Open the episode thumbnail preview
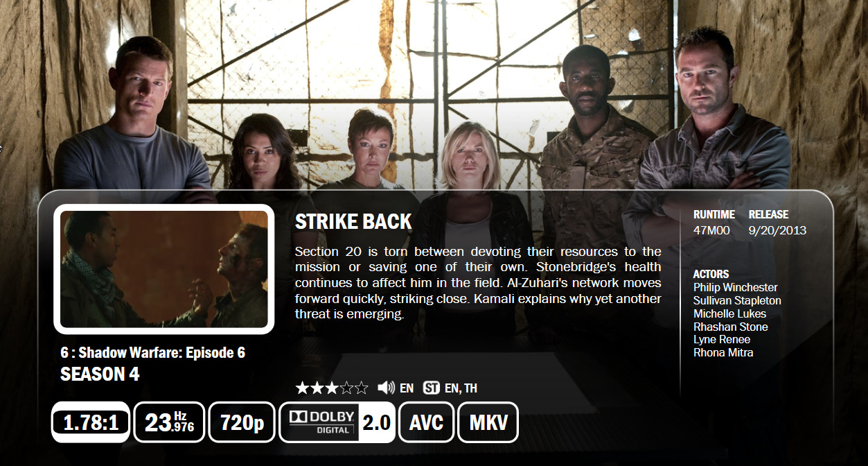 coord(164,269)
